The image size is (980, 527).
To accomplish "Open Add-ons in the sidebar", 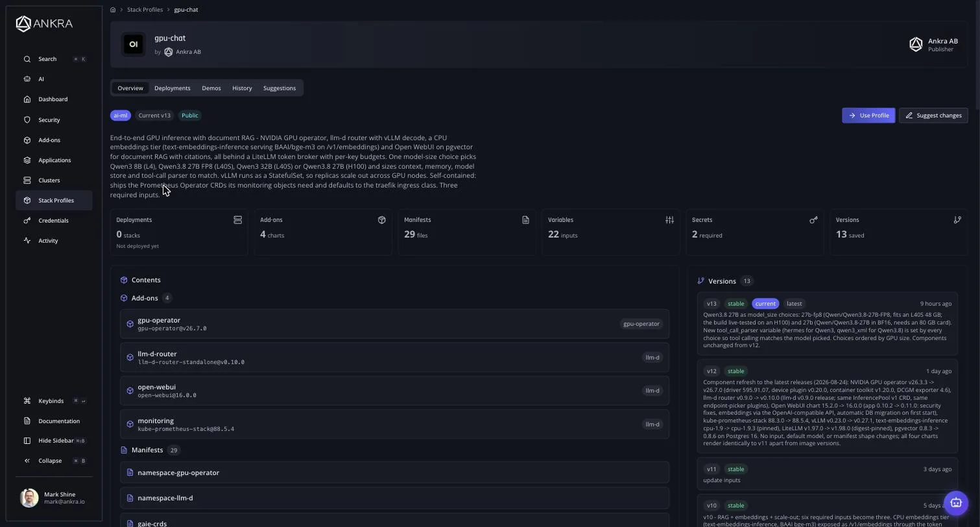I will (54, 140).
